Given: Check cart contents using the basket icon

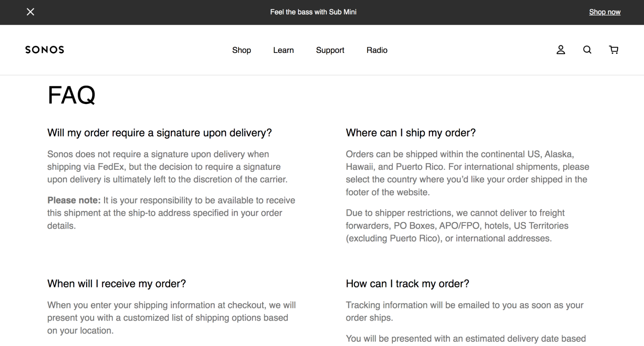Looking at the screenshot, I should tap(614, 50).
